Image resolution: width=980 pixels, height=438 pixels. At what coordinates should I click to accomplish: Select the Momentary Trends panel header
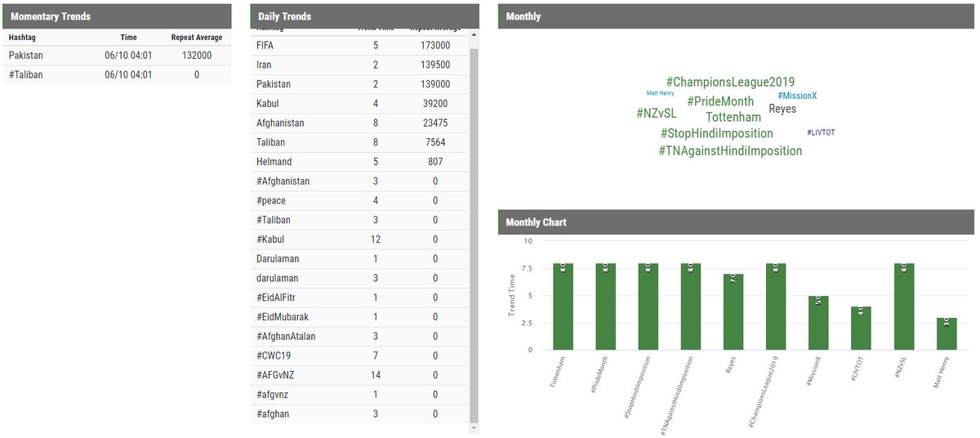[115, 16]
